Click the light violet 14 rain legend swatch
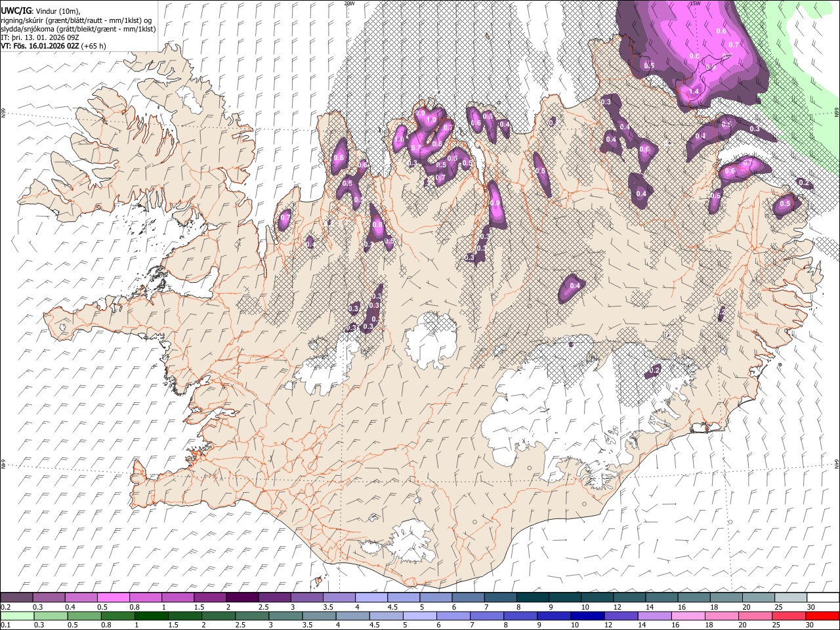 tap(654, 616)
